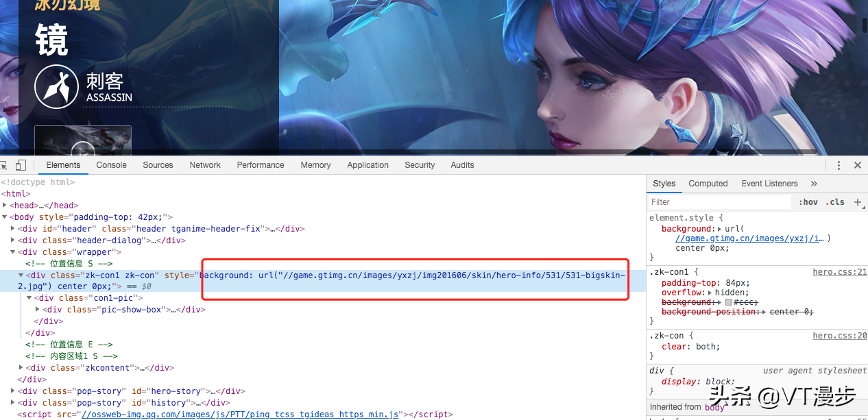
Task: Expand the element.style background url triangle
Action: coord(719,229)
